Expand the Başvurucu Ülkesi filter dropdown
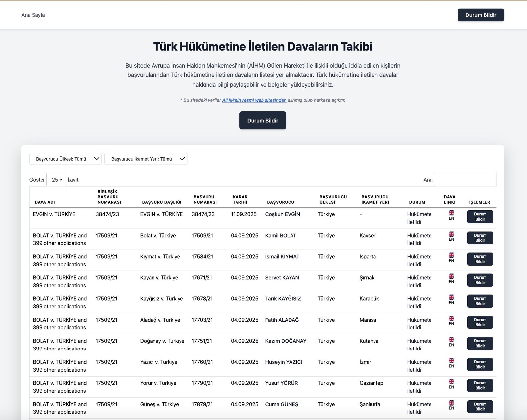Image resolution: width=527 pixels, height=420 pixels. (x=65, y=159)
